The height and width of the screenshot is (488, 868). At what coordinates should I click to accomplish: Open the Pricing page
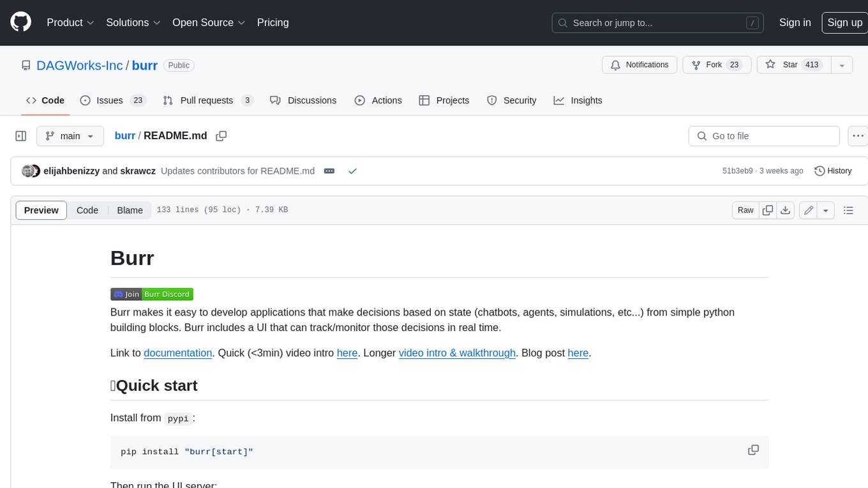(273, 22)
